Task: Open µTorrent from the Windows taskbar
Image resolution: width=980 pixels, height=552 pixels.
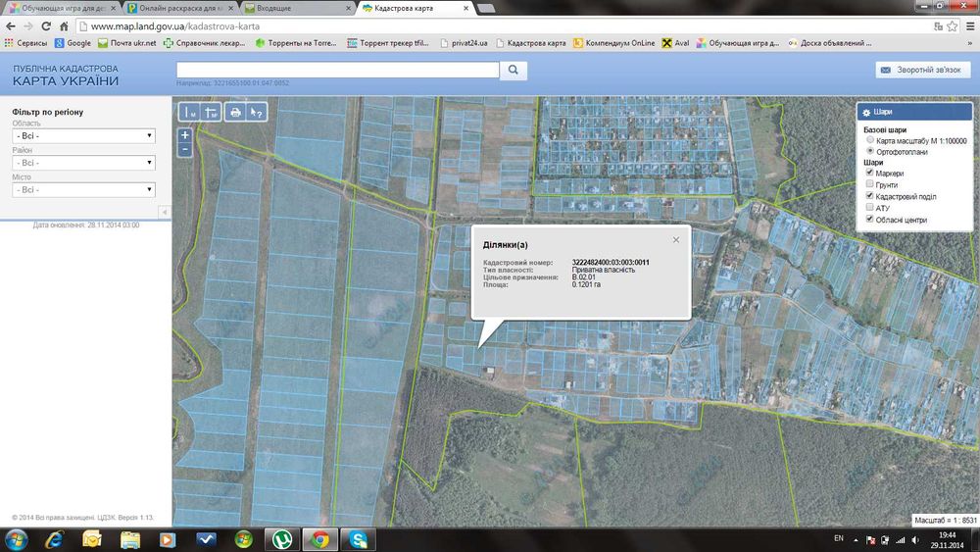Action: tap(280, 539)
